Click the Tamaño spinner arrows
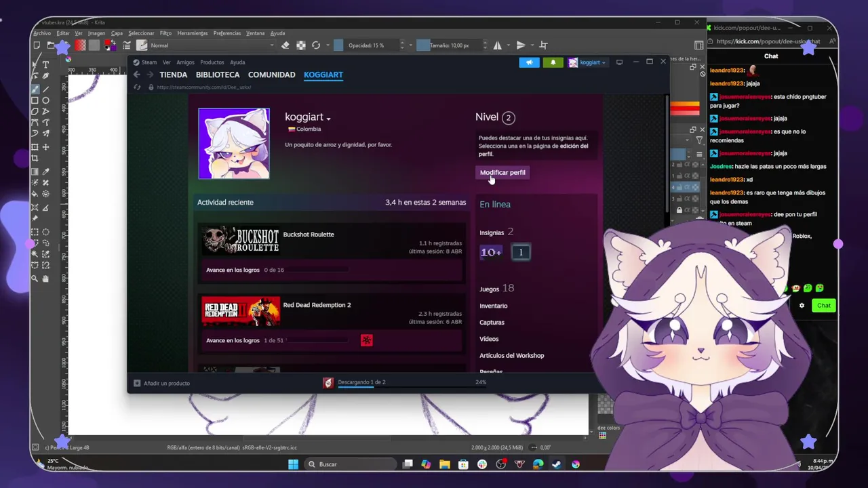Image resolution: width=868 pixels, height=488 pixels. coord(485,45)
